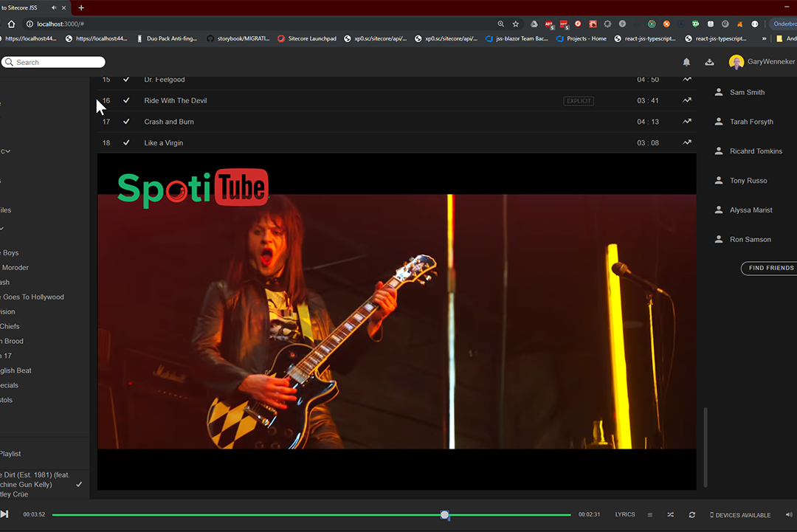The image size is (797, 532).
Task: Mute the player volume speaker icon
Action: (x=789, y=515)
